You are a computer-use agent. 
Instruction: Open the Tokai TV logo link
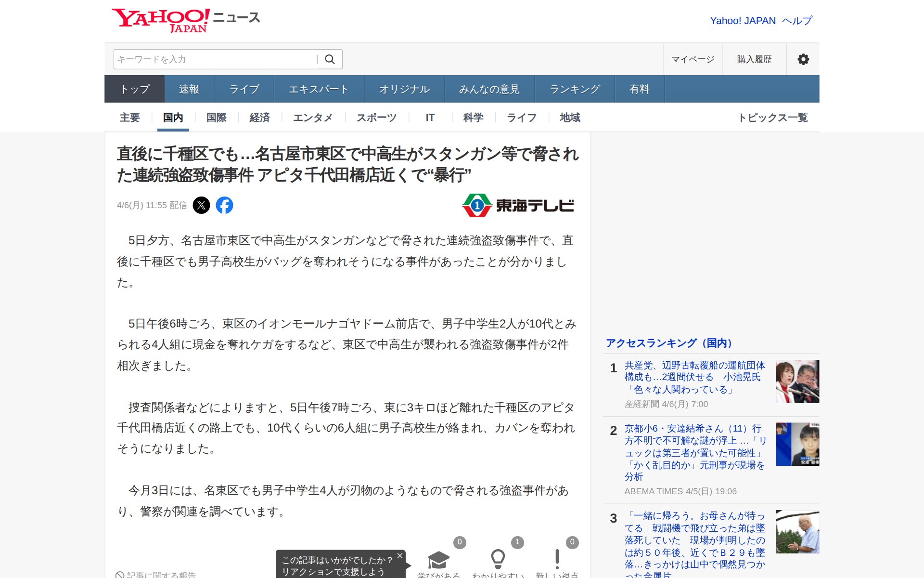click(x=518, y=206)
